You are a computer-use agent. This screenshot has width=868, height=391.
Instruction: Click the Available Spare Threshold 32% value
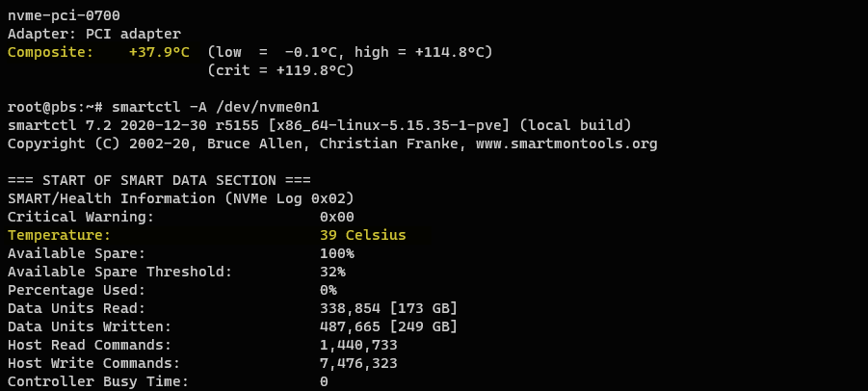pos(332,272)
